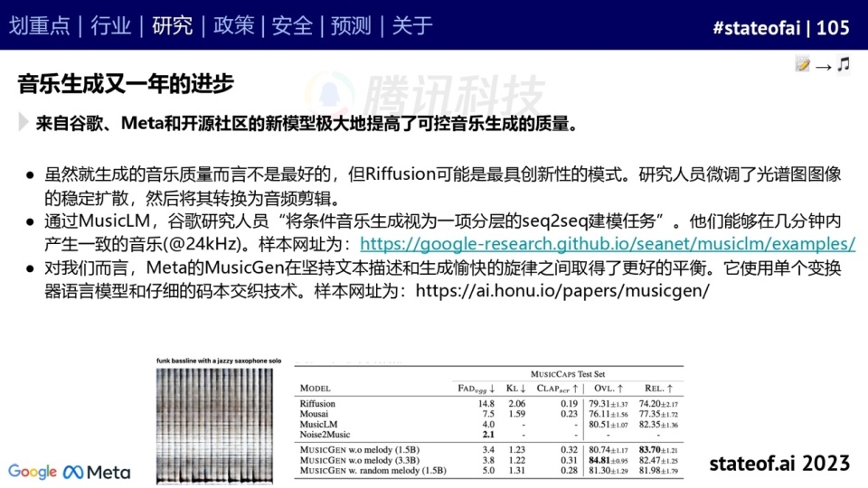Open the 划重点 header section
Viewport: 868px width, 488px height.
coord(39,26)
